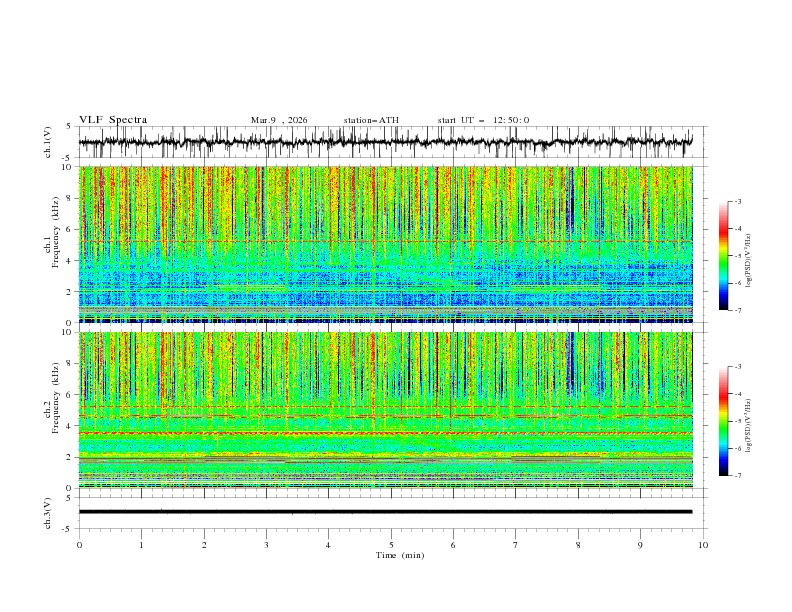The image size is (792, 612).
Task: Click the upper ch.1 PSD color bar
Action: tap(723, 255)
